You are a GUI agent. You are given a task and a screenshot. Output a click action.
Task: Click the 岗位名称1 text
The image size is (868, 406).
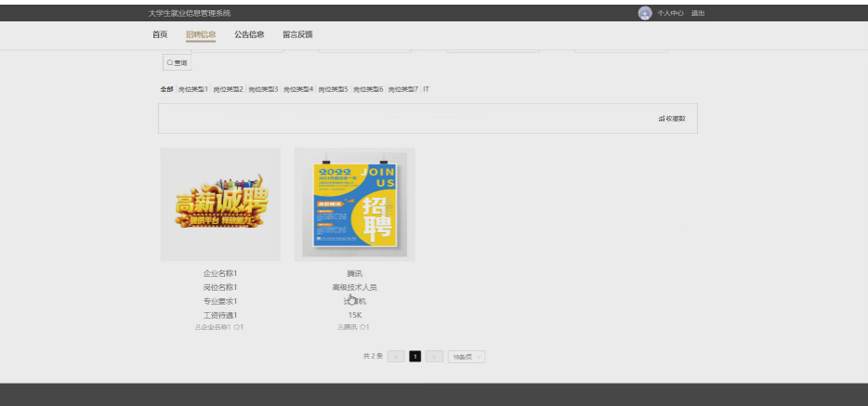coord(220,287)
